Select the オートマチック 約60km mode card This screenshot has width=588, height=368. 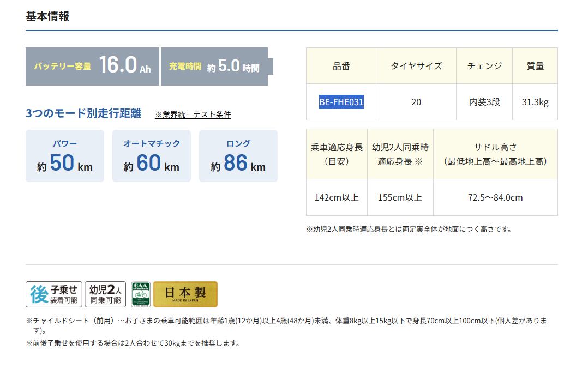tap(152, 156)
